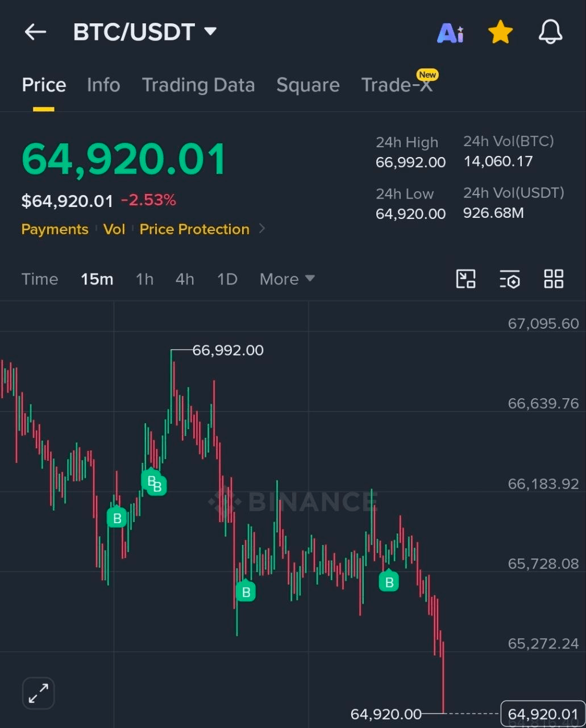Open price alerts bell icon
The width and height of the screenshot is (586, 728).
(550, 32)
